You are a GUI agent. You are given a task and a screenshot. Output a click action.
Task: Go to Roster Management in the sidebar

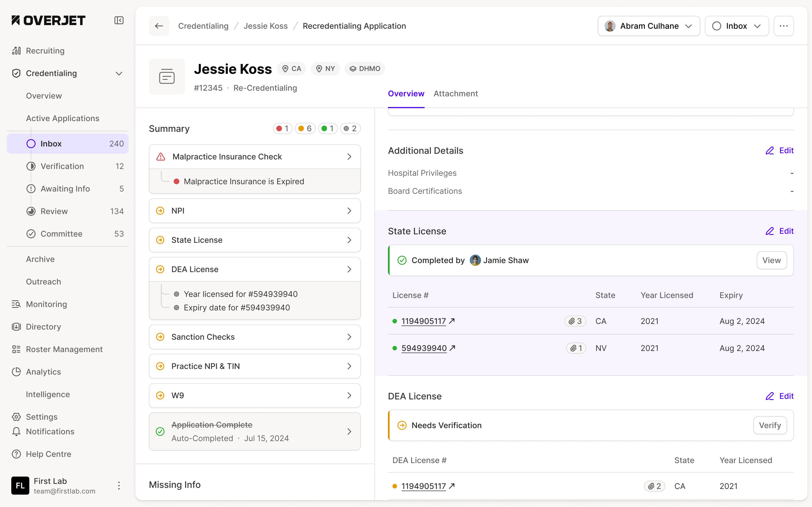pos(64,349)
